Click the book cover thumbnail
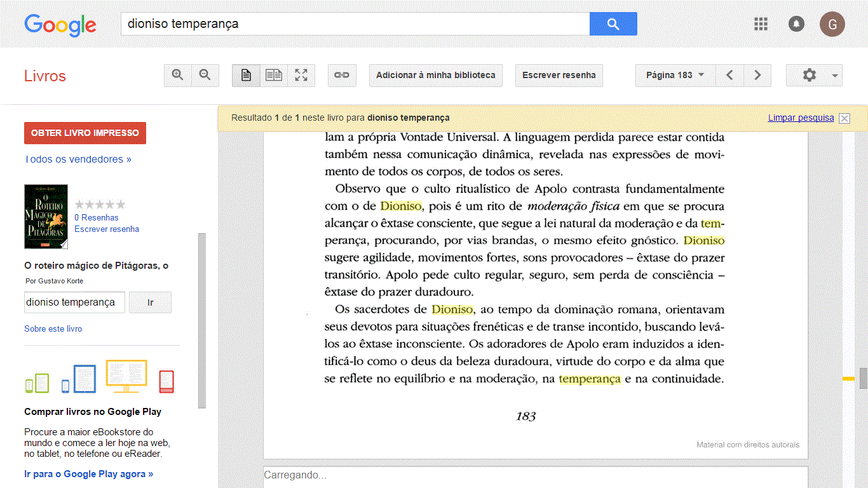This screenshot has width=868, height=488. [46, 217]
